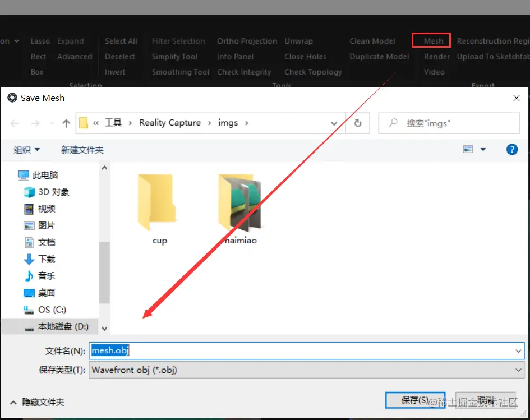Click Clean Model in the toolbar
Image resolution: width=530 pixels, height=420 pixels.
coord(372,41)
